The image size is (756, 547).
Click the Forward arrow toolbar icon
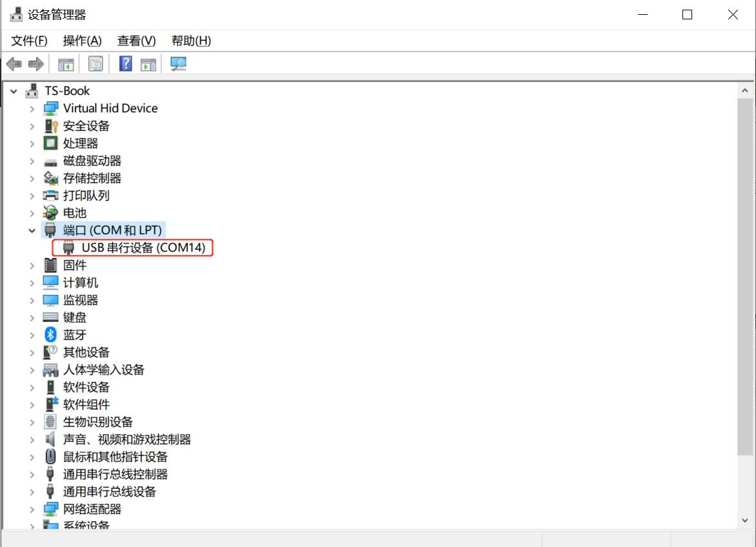click(x=36, y=65)
